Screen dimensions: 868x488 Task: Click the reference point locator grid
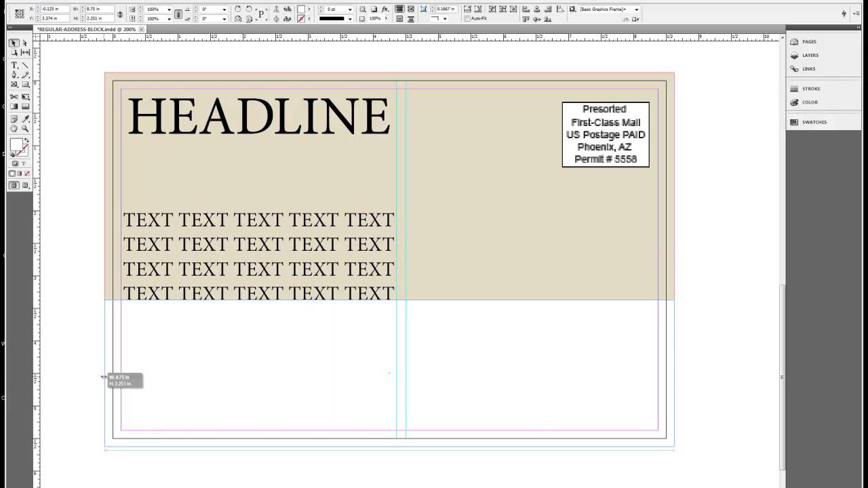click(20, 14)
